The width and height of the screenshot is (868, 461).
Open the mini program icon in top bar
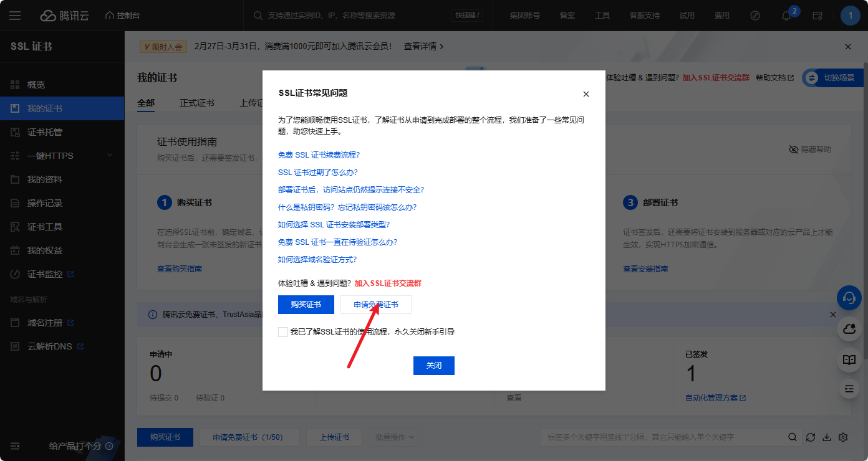pos(755,16)
